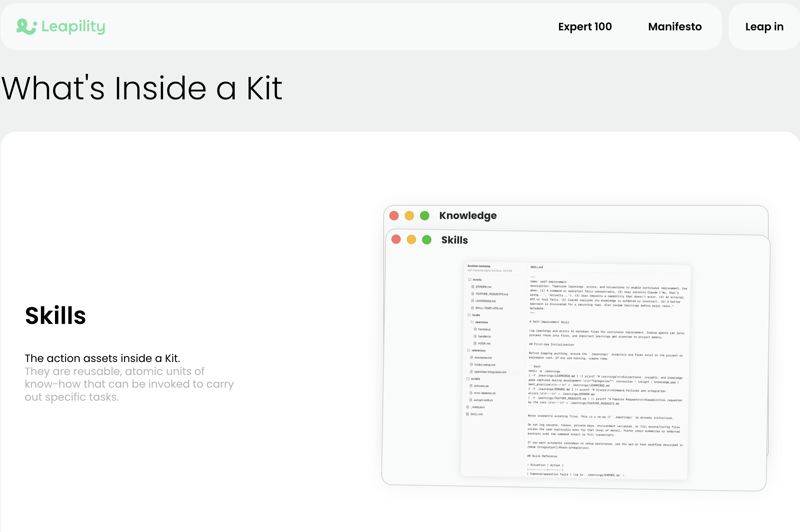
Task: Click the red dot on the Knowledge window
Action: tap(394, 215)
